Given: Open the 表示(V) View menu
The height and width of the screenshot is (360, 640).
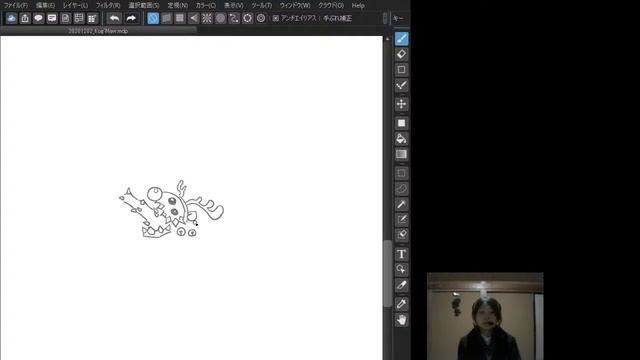Looking at the screenshot, I should point(233,5).
